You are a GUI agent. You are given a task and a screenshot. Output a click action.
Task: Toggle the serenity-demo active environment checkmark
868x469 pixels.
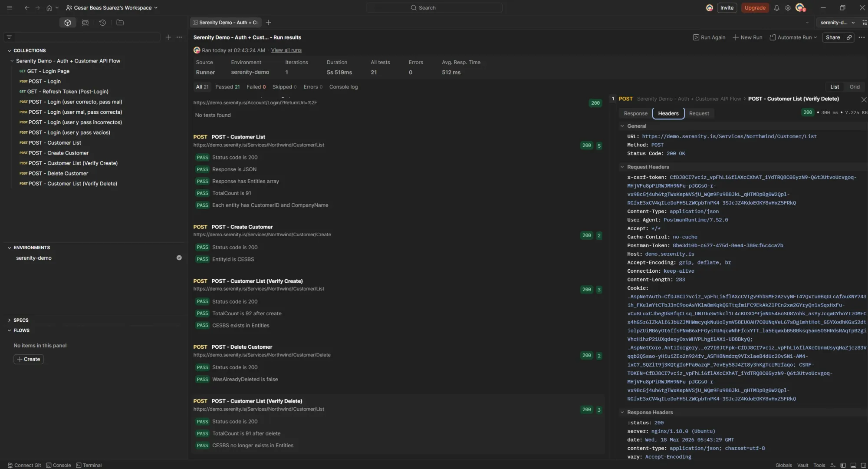pos(179,258)
